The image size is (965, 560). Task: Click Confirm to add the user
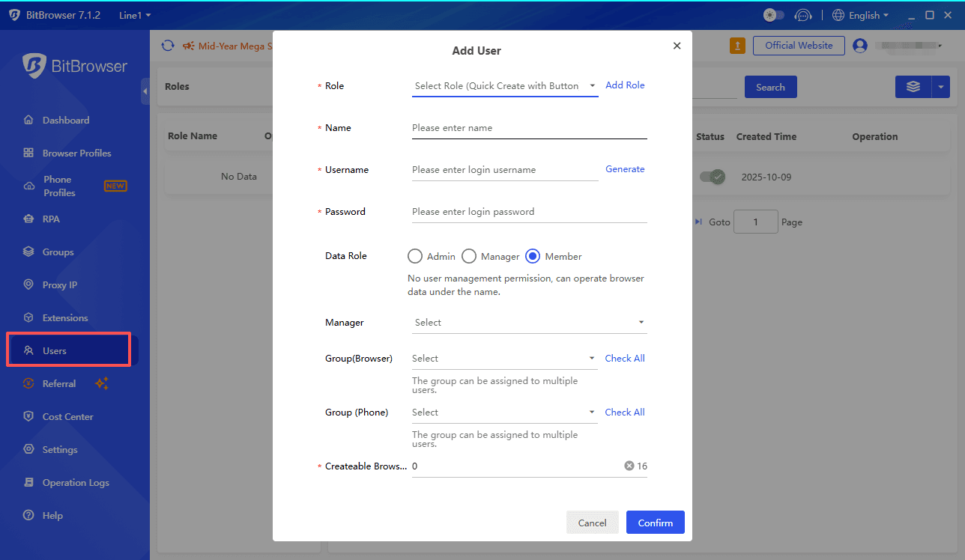(656, 523)
